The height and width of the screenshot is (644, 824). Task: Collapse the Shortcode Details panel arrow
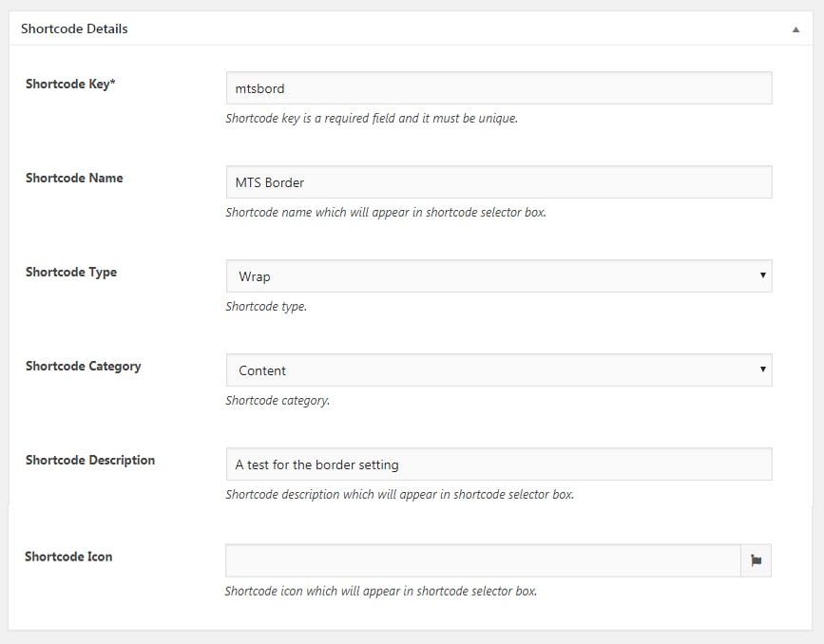(795, 29)
